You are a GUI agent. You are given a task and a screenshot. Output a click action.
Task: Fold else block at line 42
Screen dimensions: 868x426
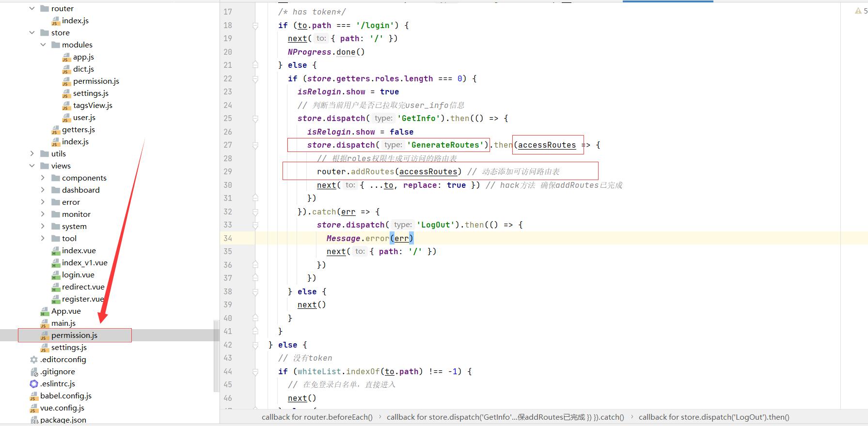(x=255, y=345)
